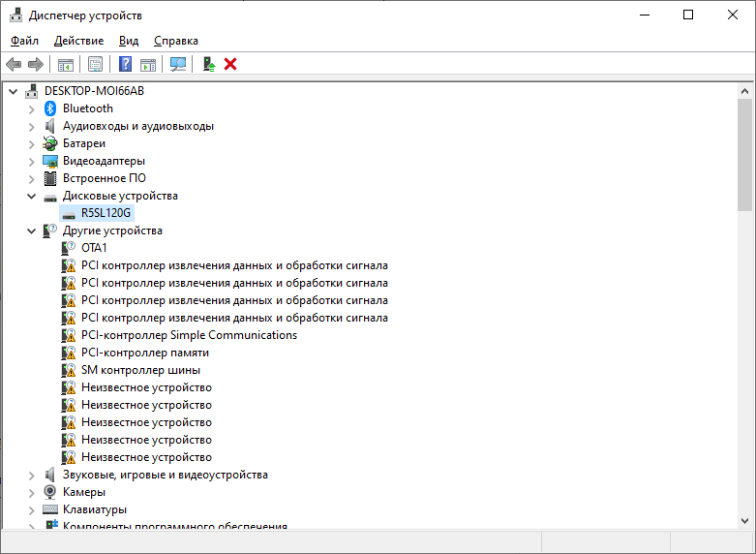Image resolution: width=756 pixels, height=554 pixels.
Task: Click the scrollbar up arrow
Action: pos(744,91)
